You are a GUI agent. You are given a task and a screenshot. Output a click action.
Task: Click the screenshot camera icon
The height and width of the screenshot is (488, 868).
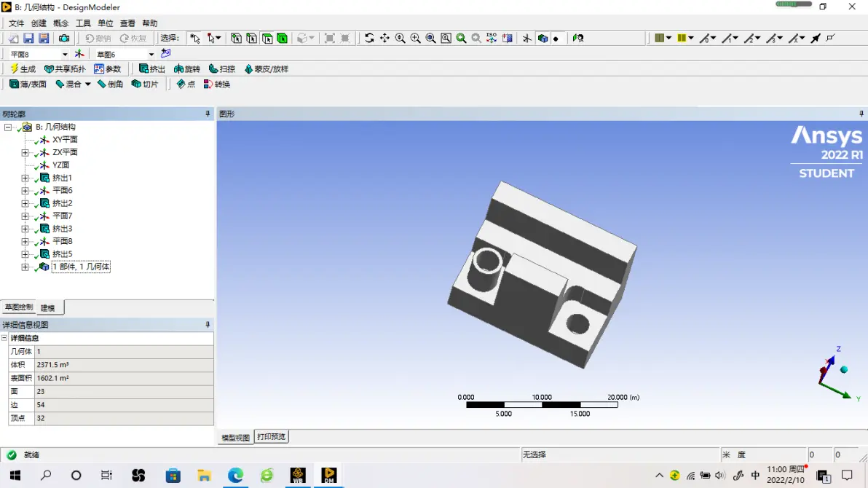64,38
